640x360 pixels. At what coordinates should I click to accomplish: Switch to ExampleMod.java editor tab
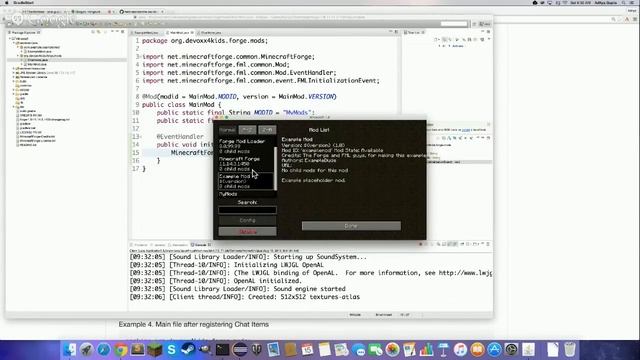coord(146,32)
